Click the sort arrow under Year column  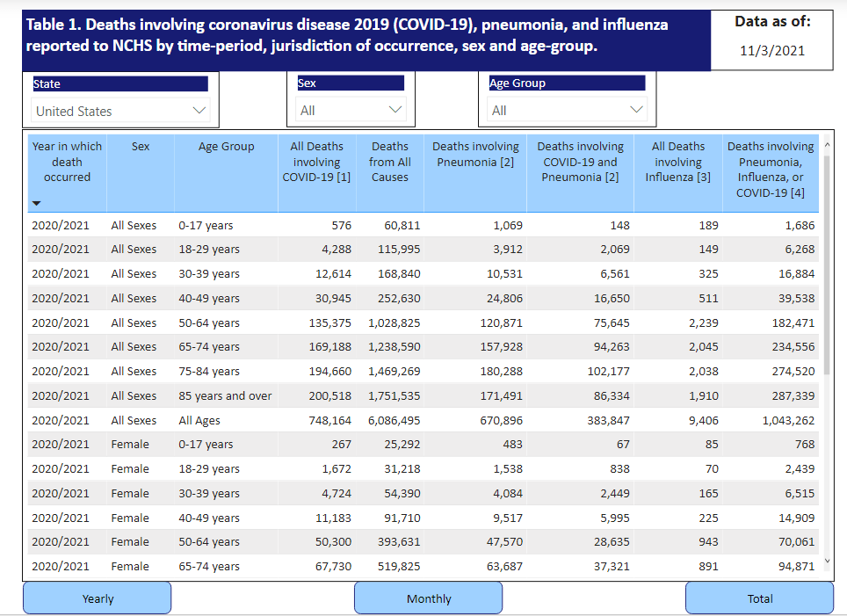(36, 203)
